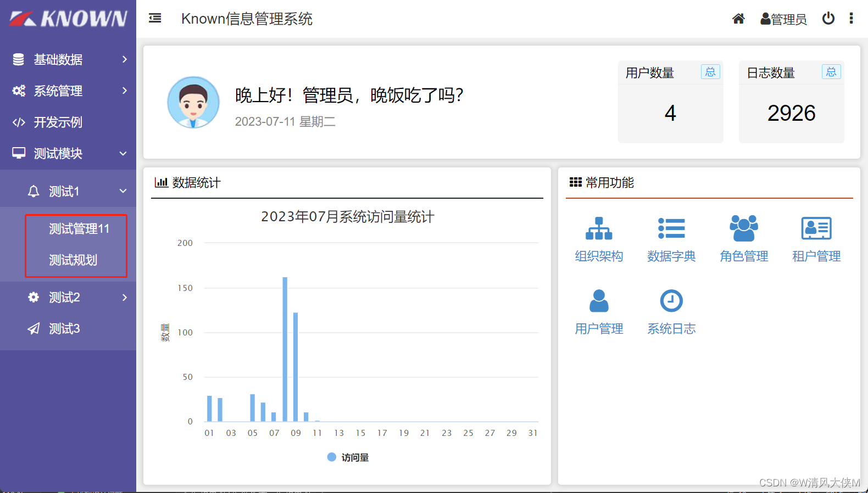Click the power logout icon
The height and width of the screenshot is (493, 868).
(x=828, y=19)
